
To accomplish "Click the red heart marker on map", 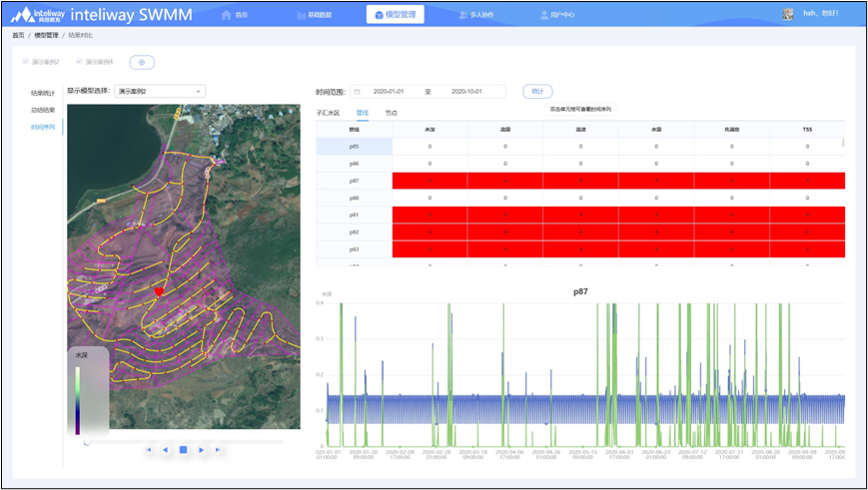I will (158, 291).
